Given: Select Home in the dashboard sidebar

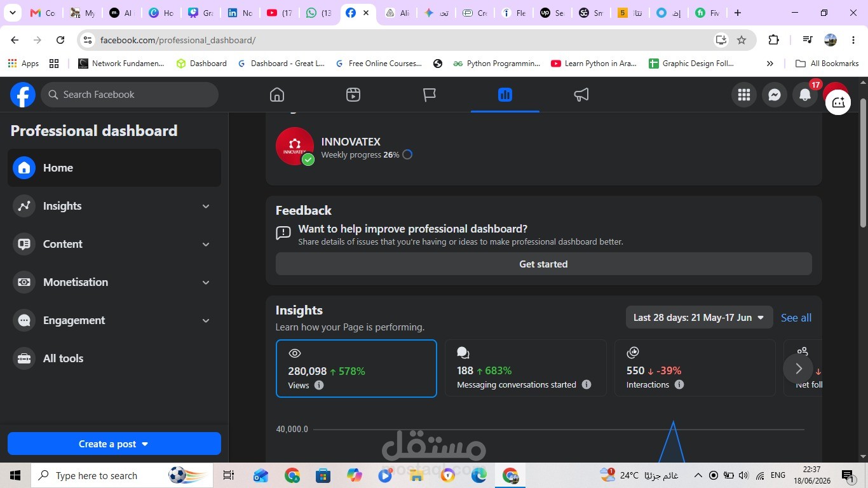Looking at the screenshot, I should pyautogui.click(x=114, y=168).
